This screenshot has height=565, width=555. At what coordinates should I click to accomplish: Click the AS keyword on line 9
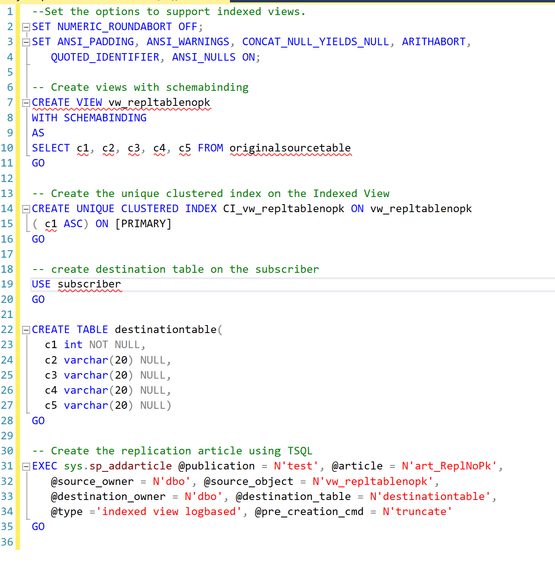38,133
